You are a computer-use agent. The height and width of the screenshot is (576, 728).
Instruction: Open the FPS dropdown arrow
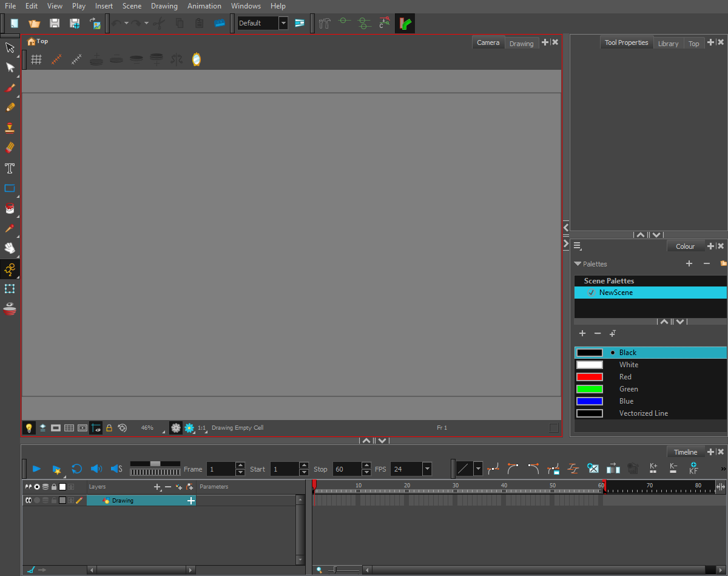427,469
